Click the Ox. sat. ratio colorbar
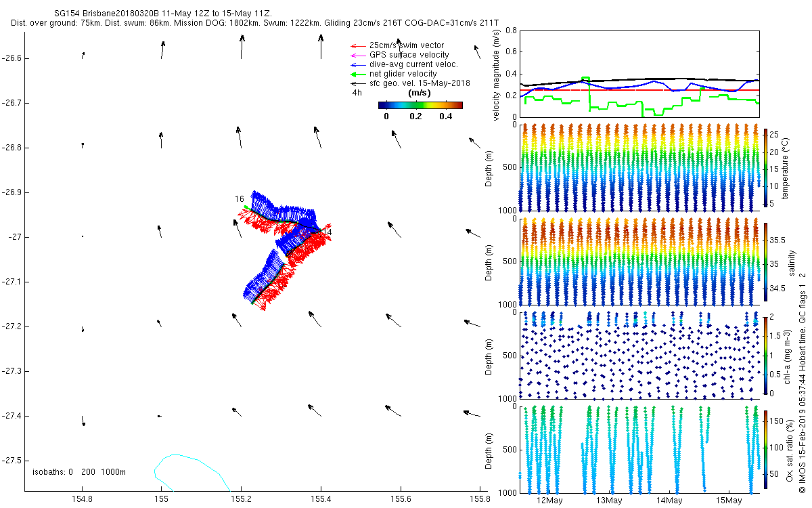 765,448
